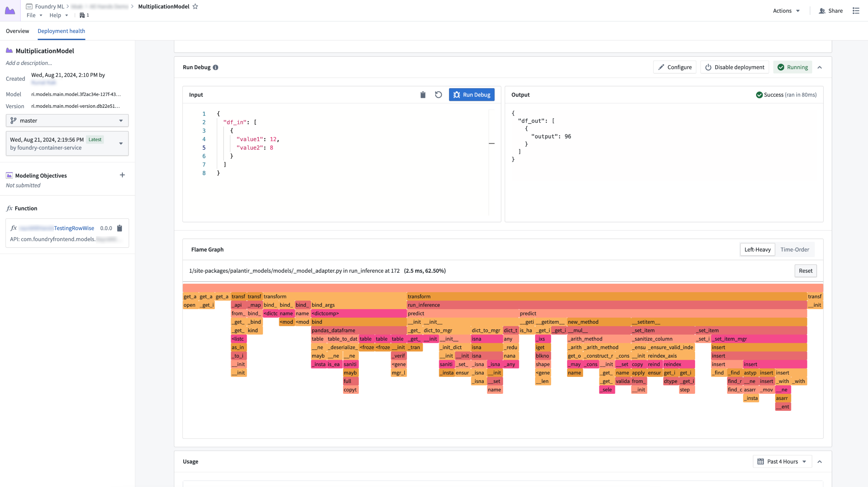Select the Overview tab
The height and width of the screenshot is (487, 868).
click(x=17, y=31)
